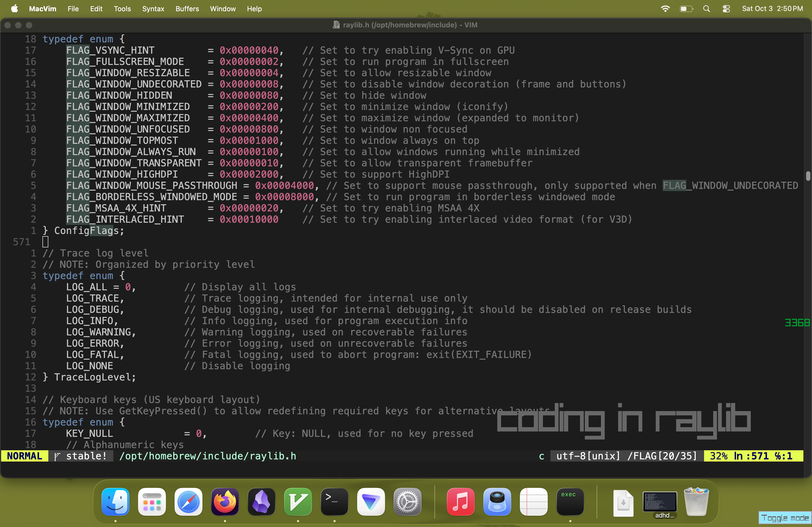Viewport: 812px width, 527px height.
Task: Open the Tools menu
Action: (122, 9)
